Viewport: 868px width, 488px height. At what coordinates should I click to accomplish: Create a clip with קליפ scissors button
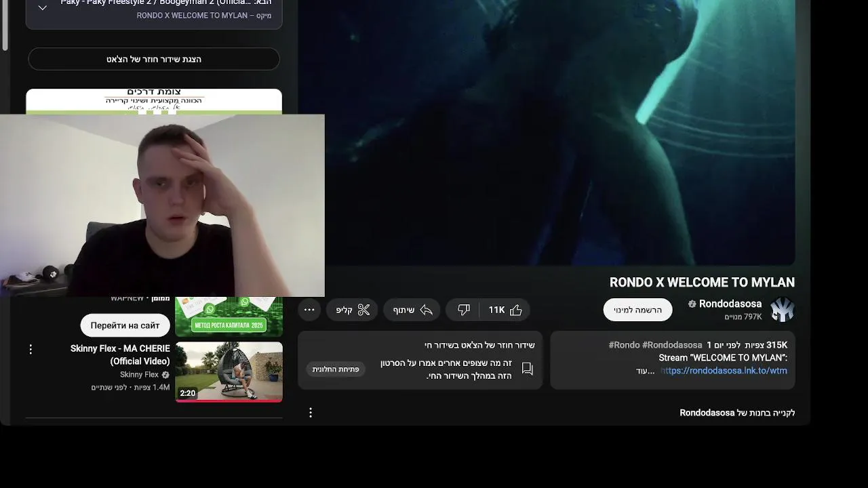[x=353, y=310]
